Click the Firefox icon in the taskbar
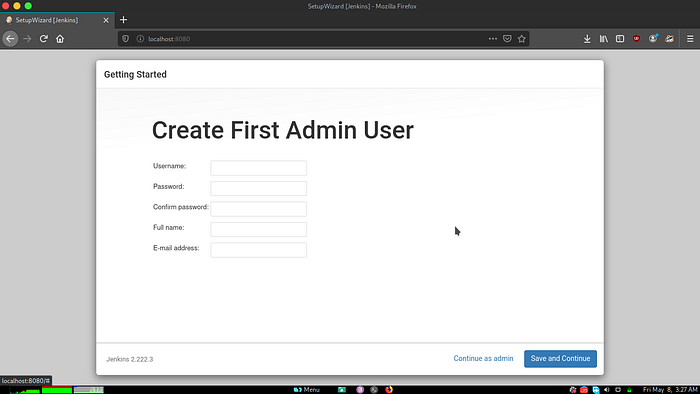 (389, 390)
